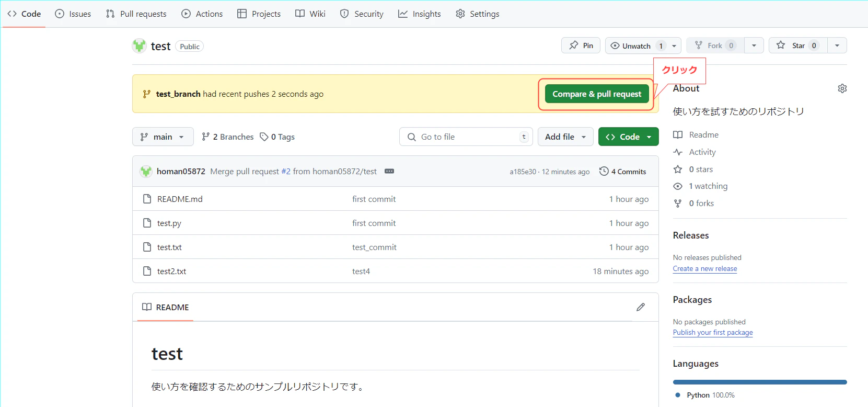Open the Code tab

pyautogui.click(x=24, y=14)
